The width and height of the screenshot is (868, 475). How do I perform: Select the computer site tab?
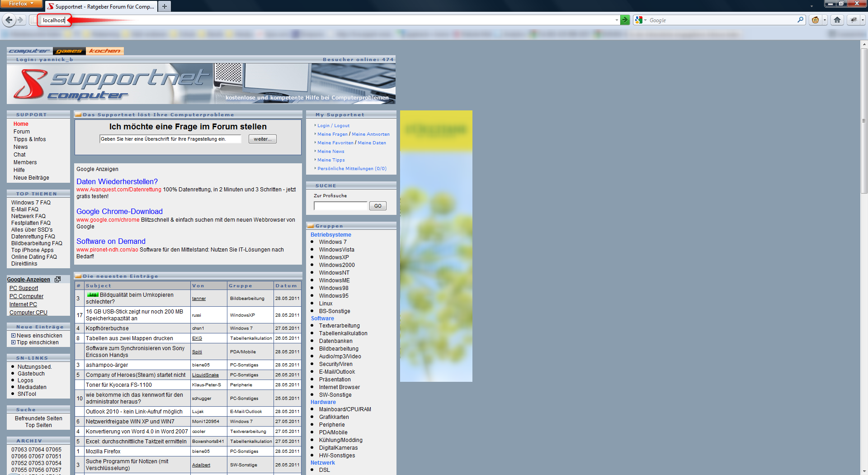point(30,51)
